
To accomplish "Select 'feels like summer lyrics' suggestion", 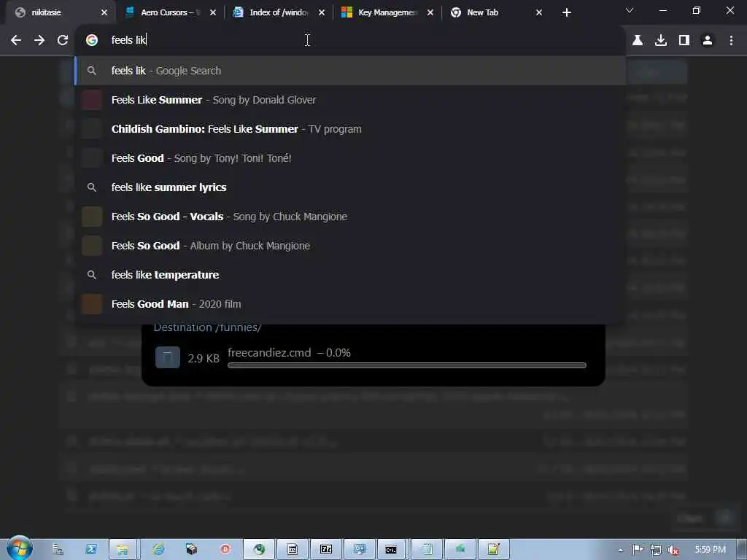I will [350, 187].
